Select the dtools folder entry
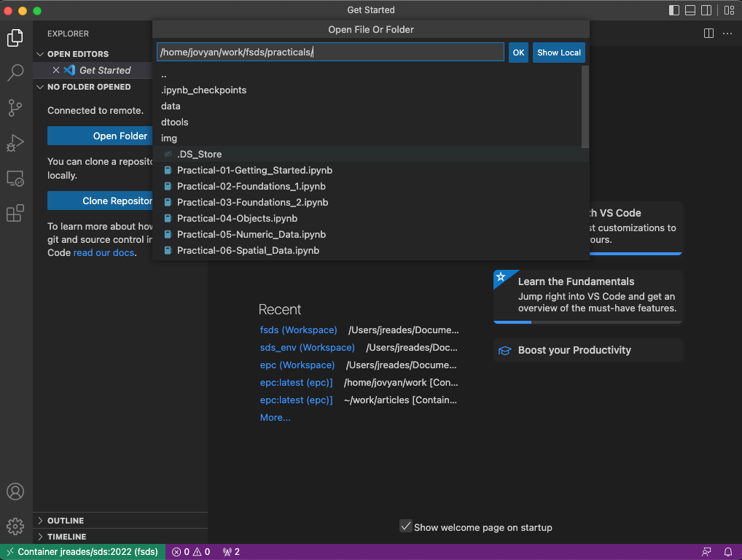The width and height of the screenshot is (742, 560). point(367,122)
